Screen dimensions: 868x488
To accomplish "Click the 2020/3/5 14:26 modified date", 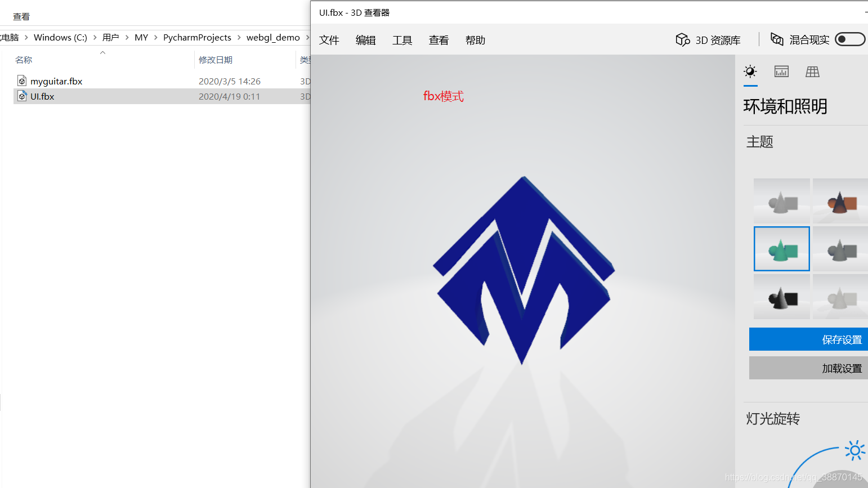I will 230,82.
